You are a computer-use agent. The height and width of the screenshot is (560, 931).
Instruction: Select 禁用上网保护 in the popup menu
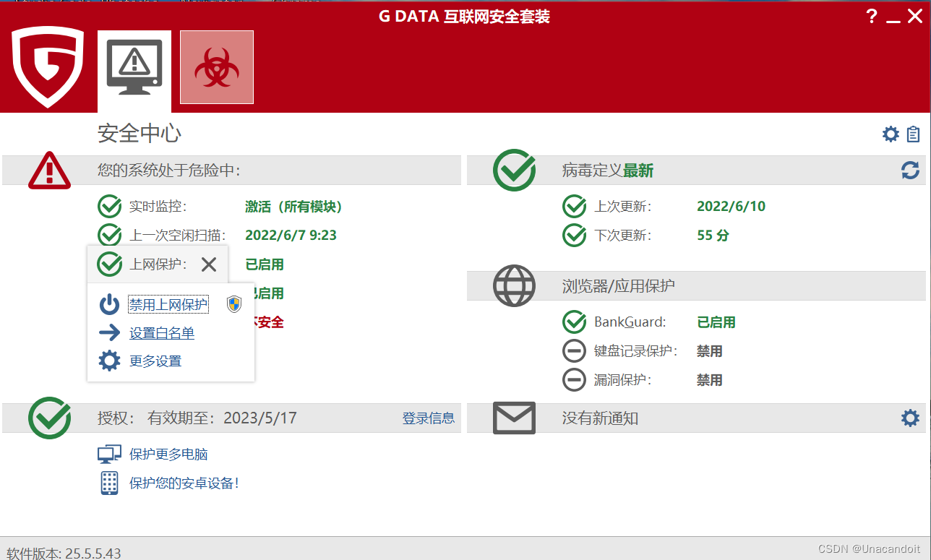[x=168, y=305]
